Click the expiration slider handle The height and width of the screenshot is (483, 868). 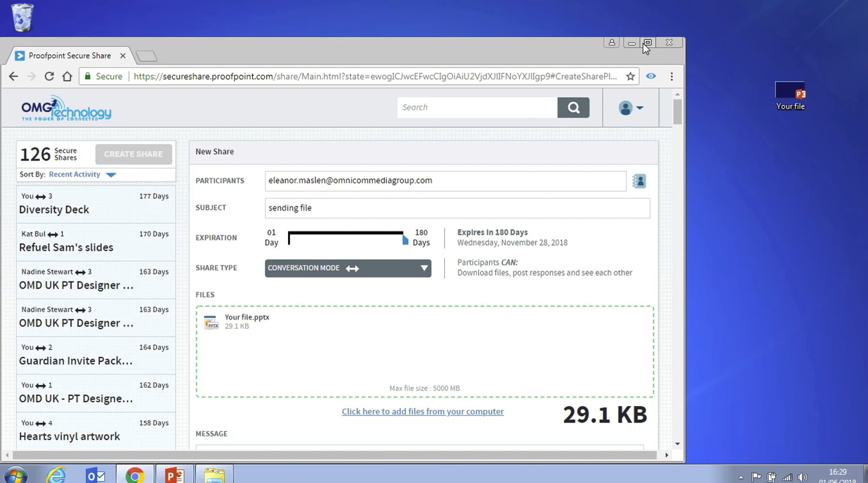tap(405, 240)
